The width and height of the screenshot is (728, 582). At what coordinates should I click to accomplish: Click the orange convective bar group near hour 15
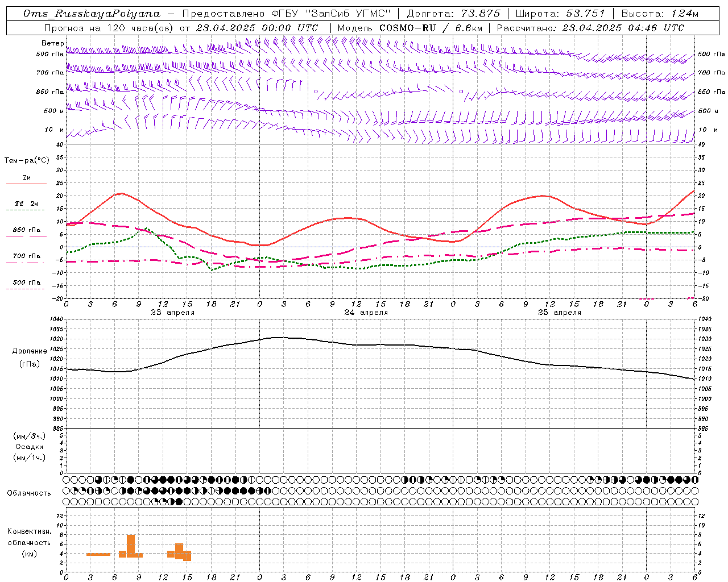coord(179,552)
